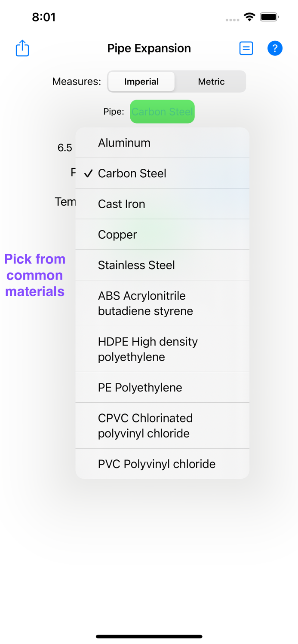Open the Help question mark icon
Viewport: 298px width, 644px height.
tap(275, 48)
